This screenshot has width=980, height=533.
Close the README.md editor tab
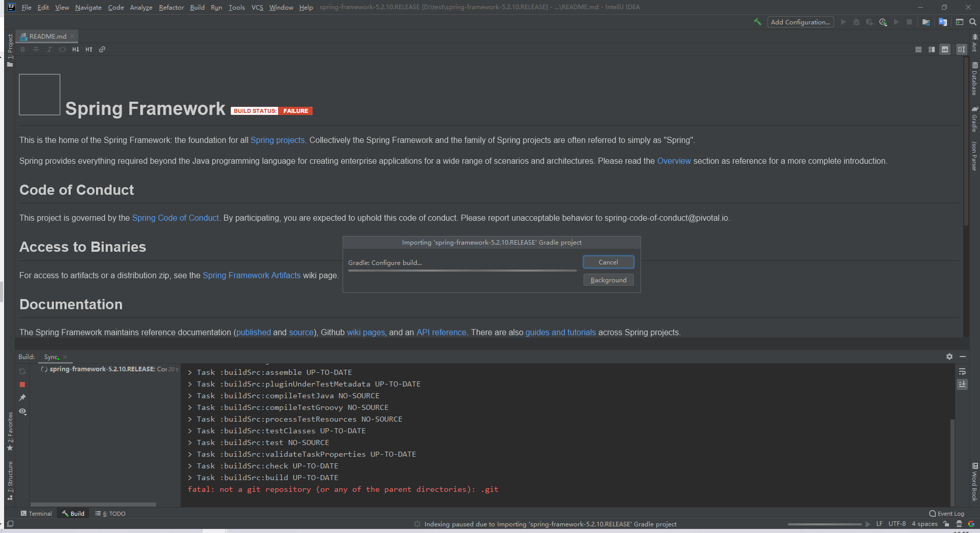[72, 36]
